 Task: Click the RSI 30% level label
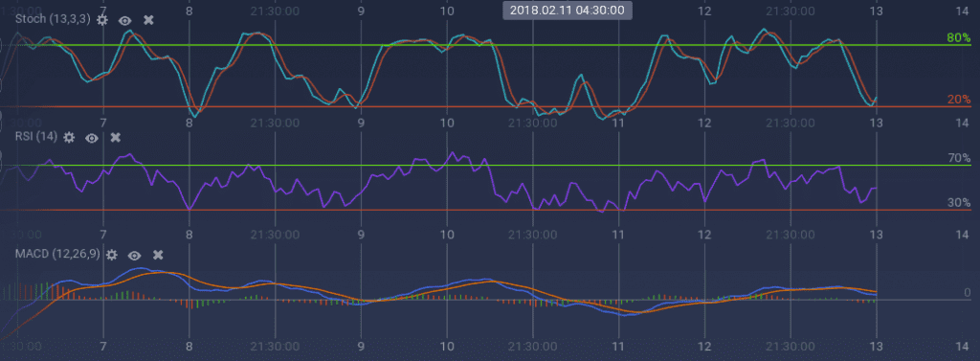click(959, 203)
